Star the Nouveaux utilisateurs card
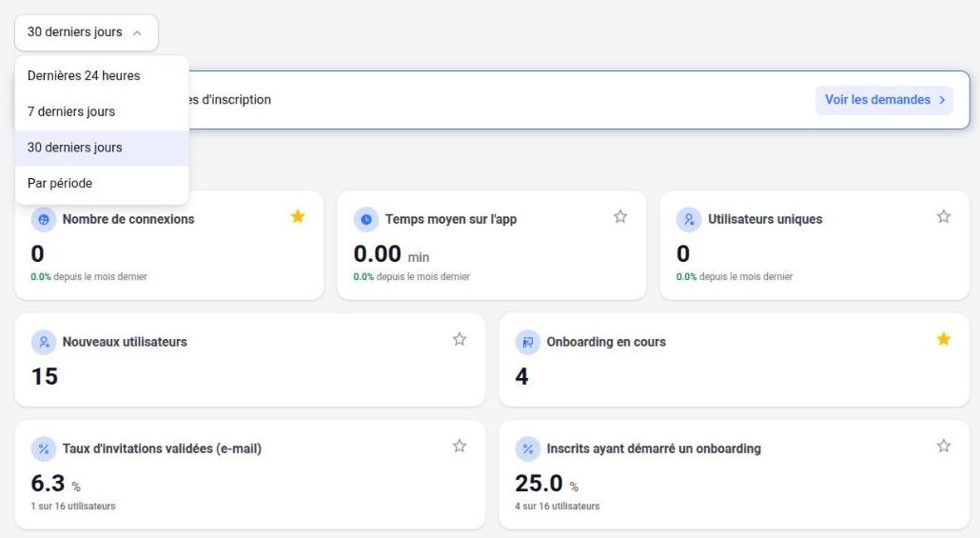This screenshot has height=538, width=980. pos(460,339)
